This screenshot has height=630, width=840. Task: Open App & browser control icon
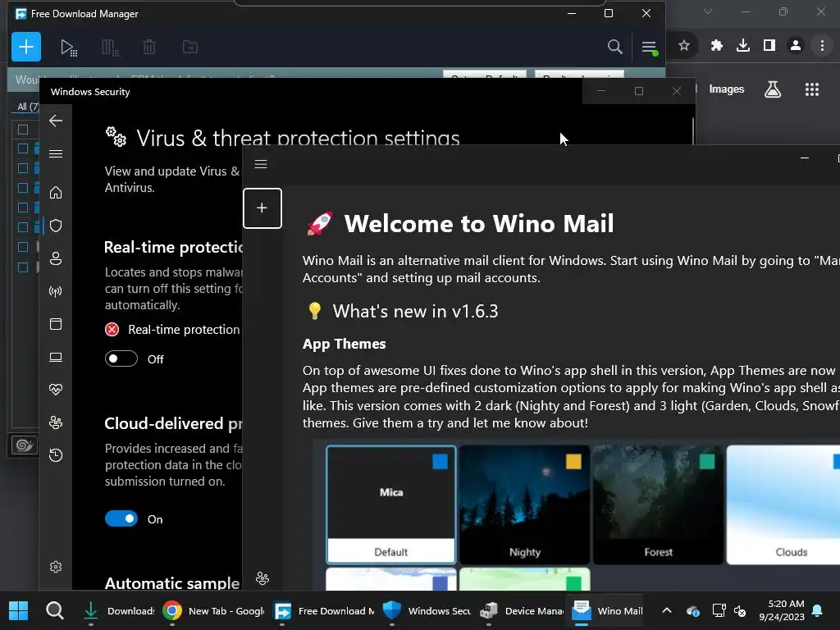click(x=56, y=324)
